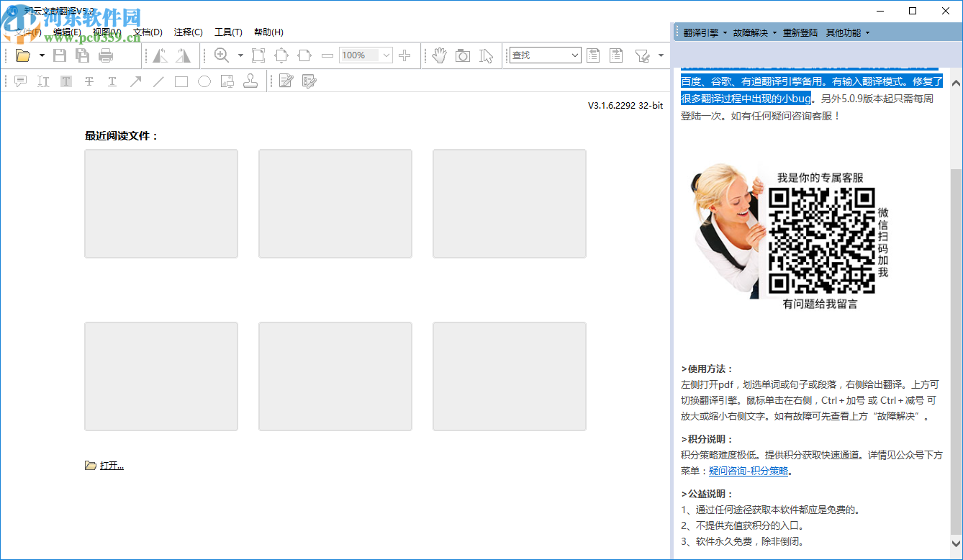The image size is (963, 560).
Task: Rotate page counterclockwise using toolbar icon
Action: click(x=160, y=55)
